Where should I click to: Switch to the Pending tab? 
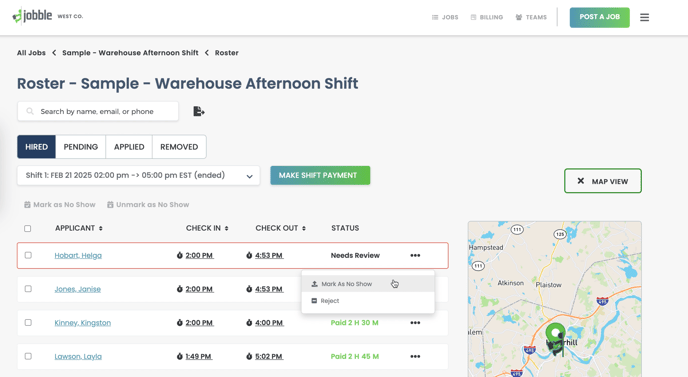[81, 147]
